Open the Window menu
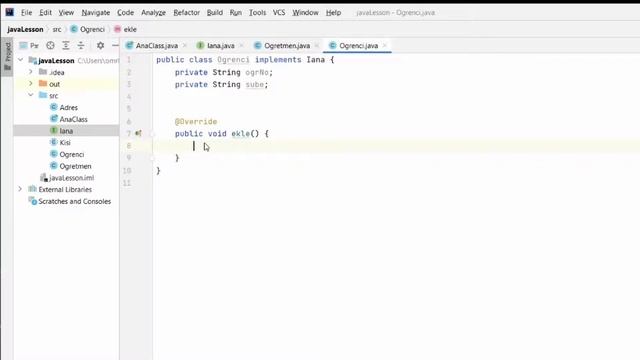The width and height of the screenshot is (640, 360). coord(305,13)
